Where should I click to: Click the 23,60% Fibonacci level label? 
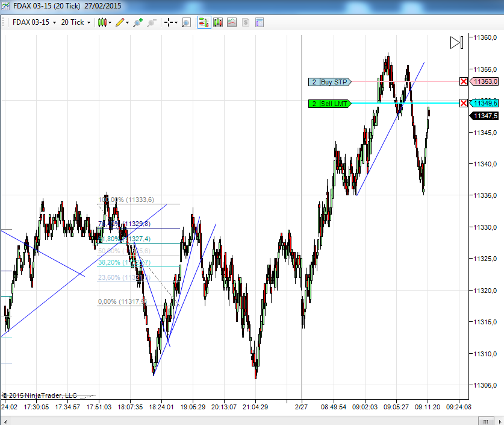pos(124,277)
